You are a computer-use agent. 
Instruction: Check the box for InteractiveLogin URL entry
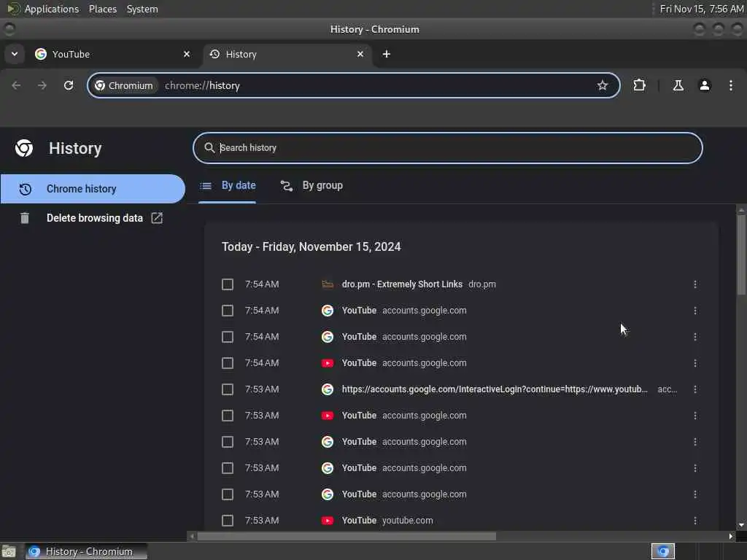click(x=228, y=389)
